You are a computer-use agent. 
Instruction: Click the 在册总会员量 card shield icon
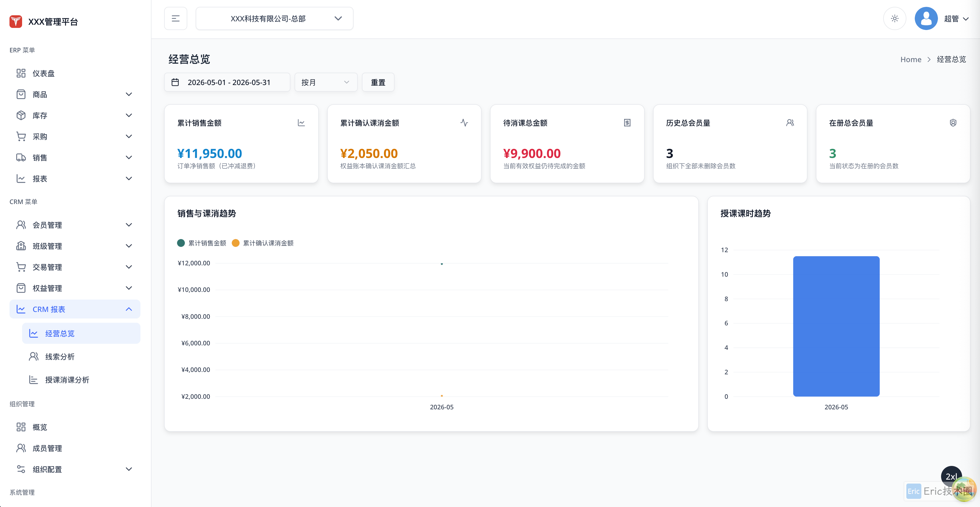953,123
